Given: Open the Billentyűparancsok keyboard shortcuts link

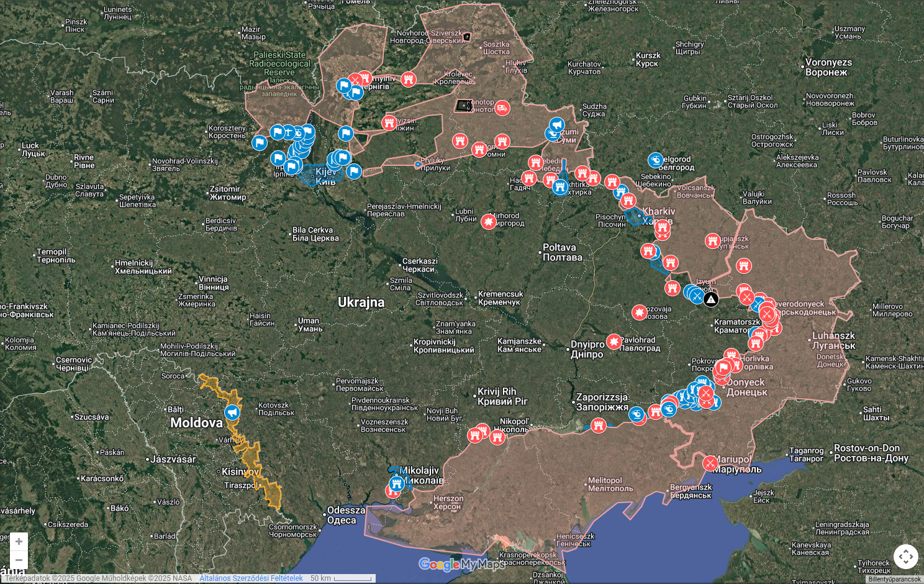Looking at the screenshot, I should pyautogui.click(x=894, y=579).
